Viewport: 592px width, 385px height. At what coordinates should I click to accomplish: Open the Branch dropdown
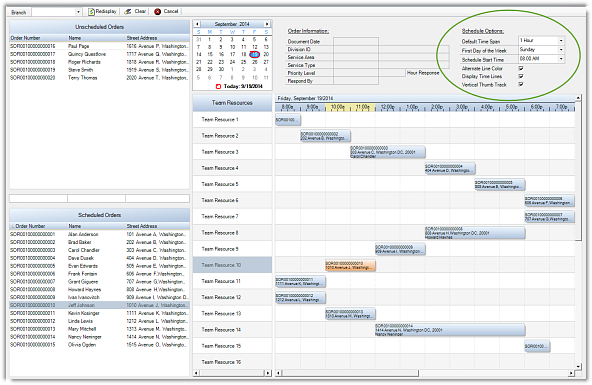pyautogui.click(x=78, y=12)
